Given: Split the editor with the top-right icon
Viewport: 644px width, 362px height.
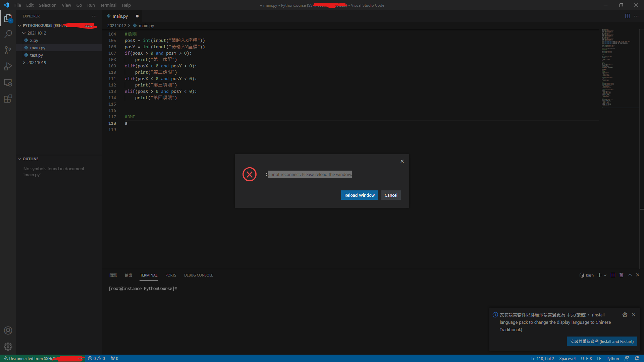Looking at the screenshot, I should [628, 16].
